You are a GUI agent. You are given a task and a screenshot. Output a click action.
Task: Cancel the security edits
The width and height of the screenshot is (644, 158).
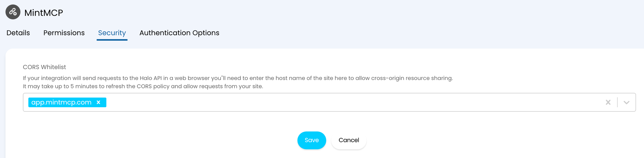(349, 140)
